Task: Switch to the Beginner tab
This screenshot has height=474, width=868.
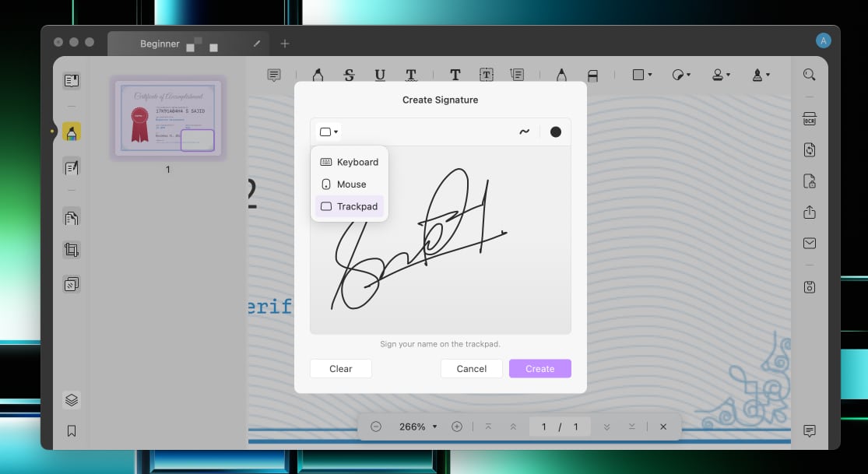Action: point(187,44)
